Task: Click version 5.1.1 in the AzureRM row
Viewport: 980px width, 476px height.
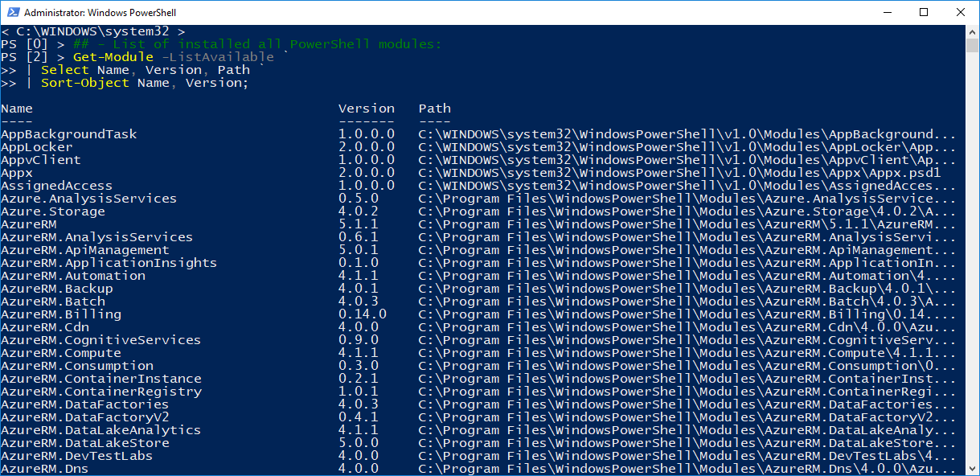Action: (x=359, y=224)
